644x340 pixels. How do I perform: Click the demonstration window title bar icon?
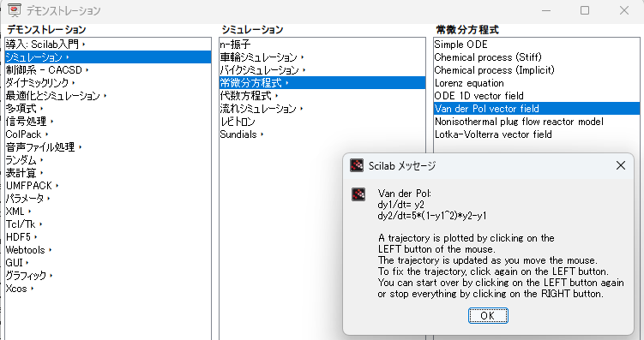coord(15,10)
